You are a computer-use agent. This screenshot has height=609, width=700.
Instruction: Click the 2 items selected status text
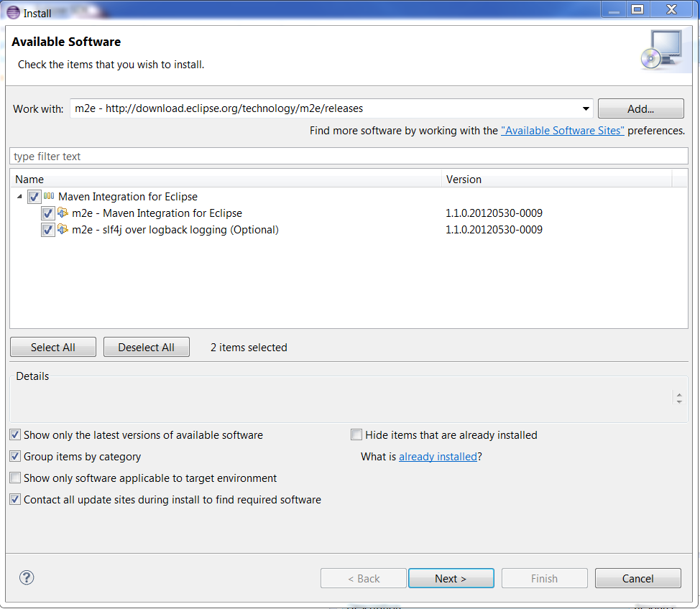click(x=249, y=347)
